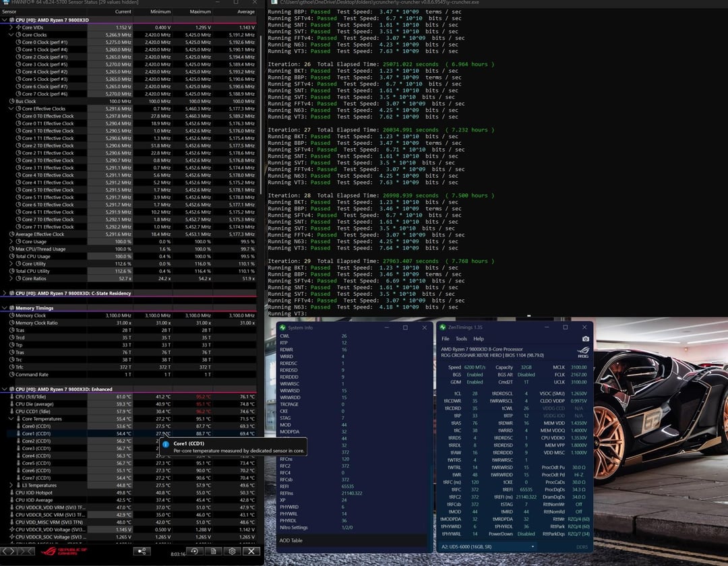Click voltage icon beside CPU VDDCR_VDD Voltage
Viewport: 728px width, 566px height.
(11, 530)
